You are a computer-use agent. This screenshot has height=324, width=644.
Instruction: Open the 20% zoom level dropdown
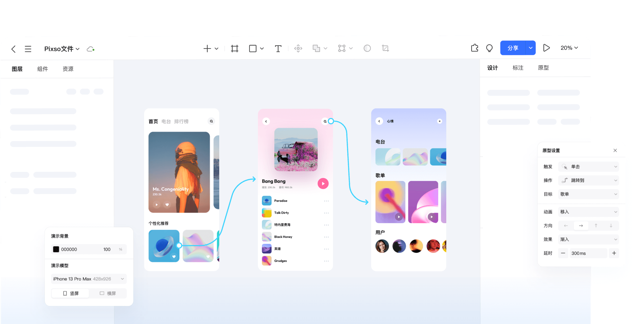pyautogui.click(x=569, y=48)
